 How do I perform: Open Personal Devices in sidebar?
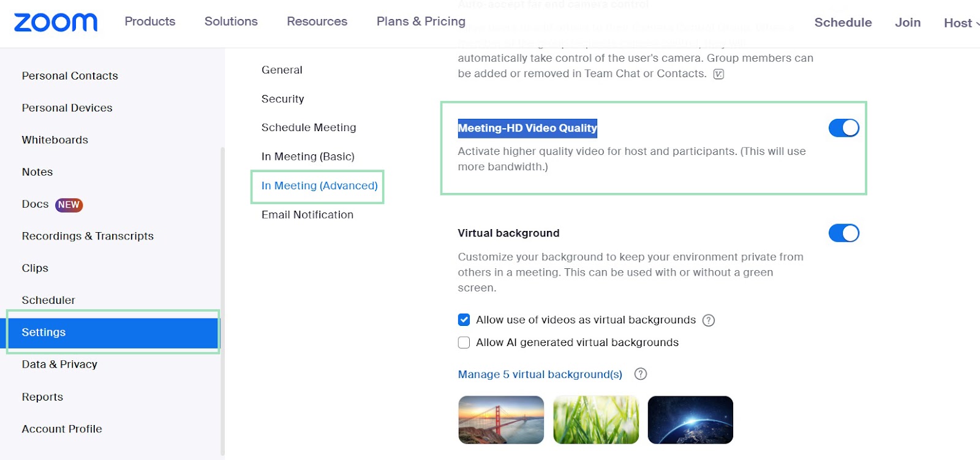point(67,108)
